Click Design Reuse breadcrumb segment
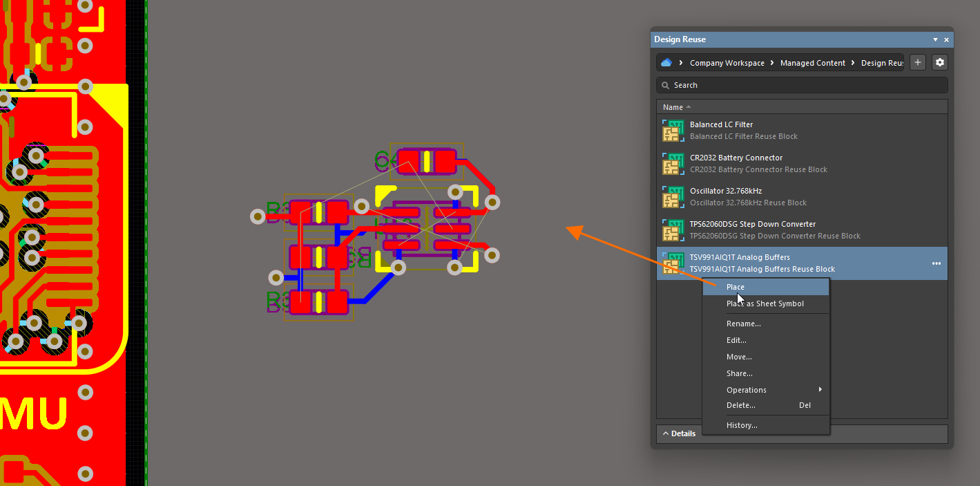The image size is (980, 486). pyautogui.click(x=882, y=63)
